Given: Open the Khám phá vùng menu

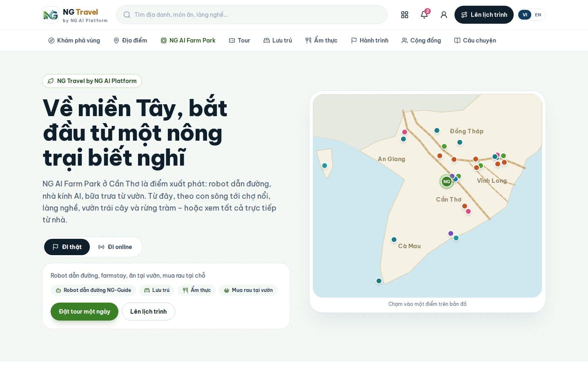Looking at the screenshot, I should pos(74,40).
